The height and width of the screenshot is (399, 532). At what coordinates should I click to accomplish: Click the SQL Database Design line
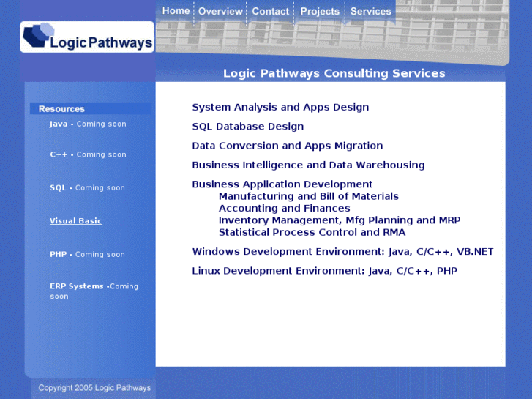point(247,127)
